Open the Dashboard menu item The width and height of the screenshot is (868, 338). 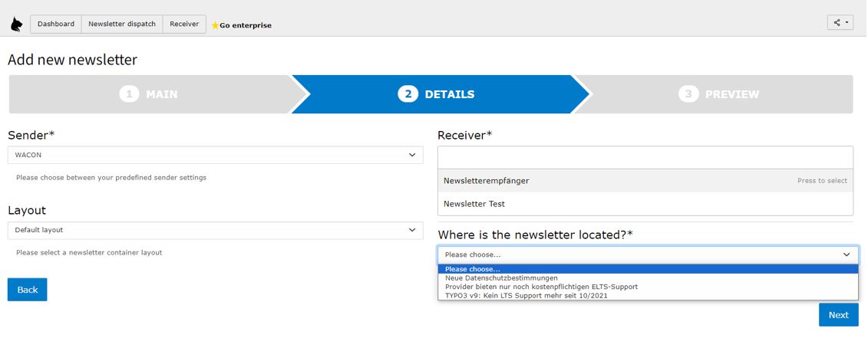[56, 24]
